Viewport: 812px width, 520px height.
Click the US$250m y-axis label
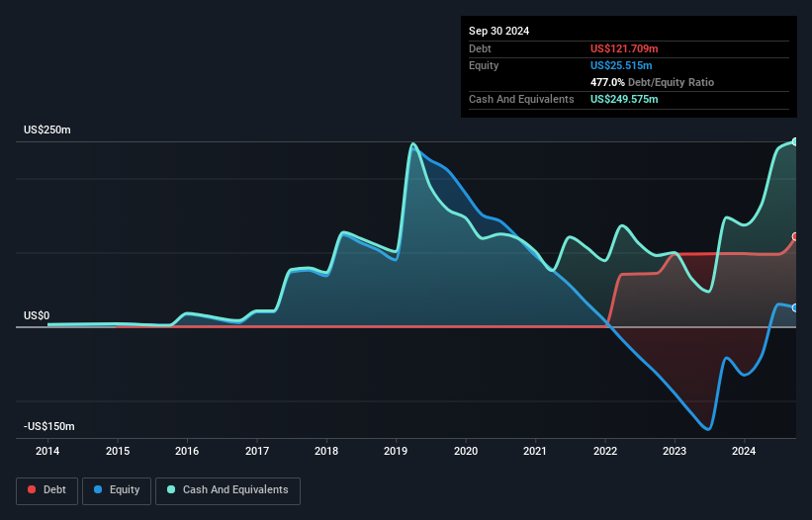point(49,130)
